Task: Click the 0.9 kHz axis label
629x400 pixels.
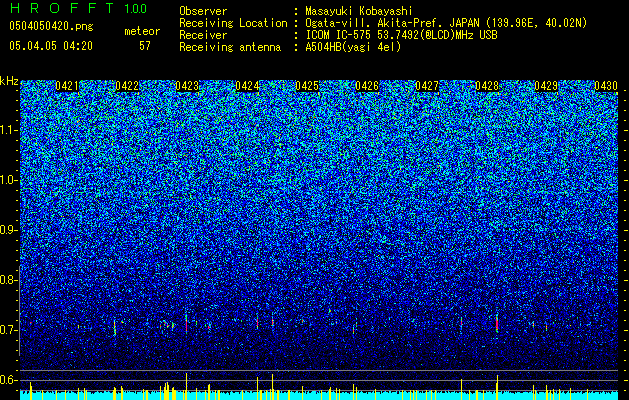Action: [8, 230]
